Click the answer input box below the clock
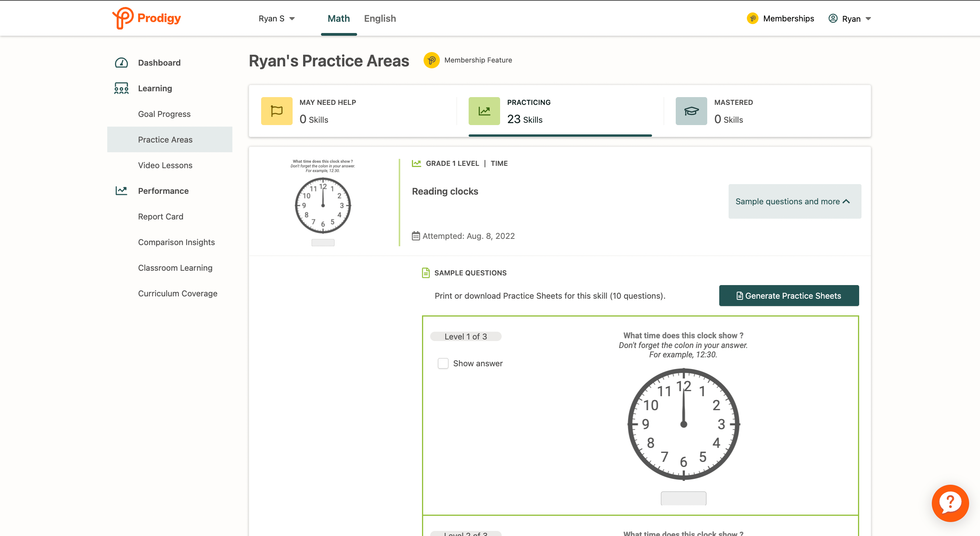This screenshot has height=536, width=980. 683,498
